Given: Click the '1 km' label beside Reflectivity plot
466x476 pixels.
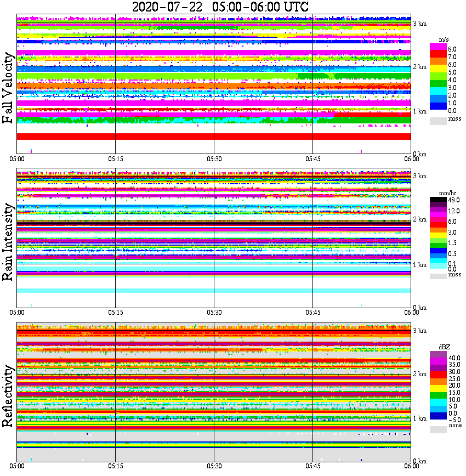Looking at the screenshot, I should [419, 418].
